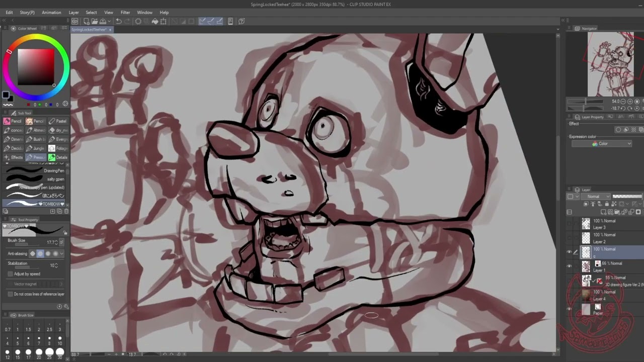Click the main color black swatch
644x362 pixels.
[6, 95]
